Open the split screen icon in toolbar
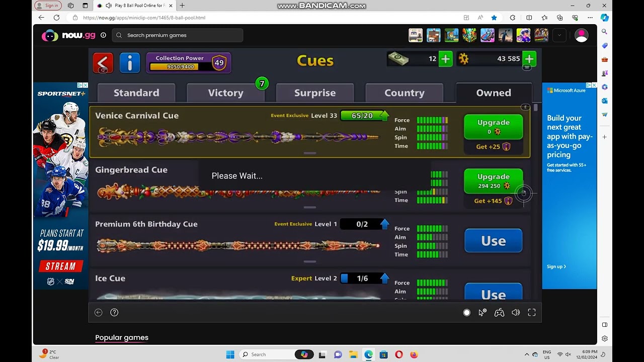Image resolution: width=644 pixels, height=362 pixels. (x=529, y=18)
